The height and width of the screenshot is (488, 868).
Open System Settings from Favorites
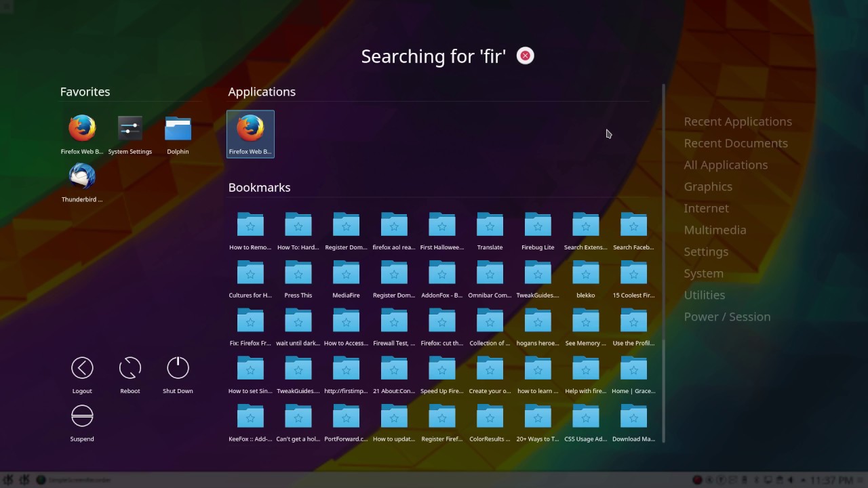click(130, 135)
